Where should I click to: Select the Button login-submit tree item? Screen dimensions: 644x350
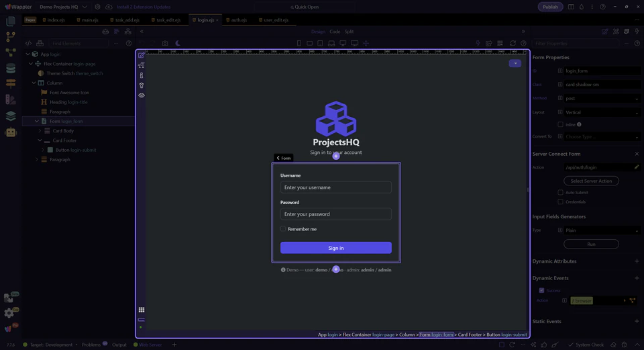click(x=76, y=150)
